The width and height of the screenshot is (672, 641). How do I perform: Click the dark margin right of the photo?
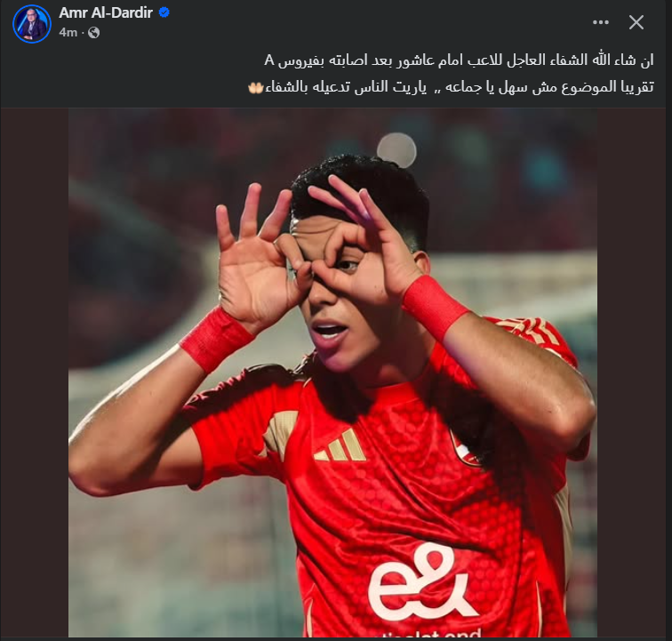point(631,373)
